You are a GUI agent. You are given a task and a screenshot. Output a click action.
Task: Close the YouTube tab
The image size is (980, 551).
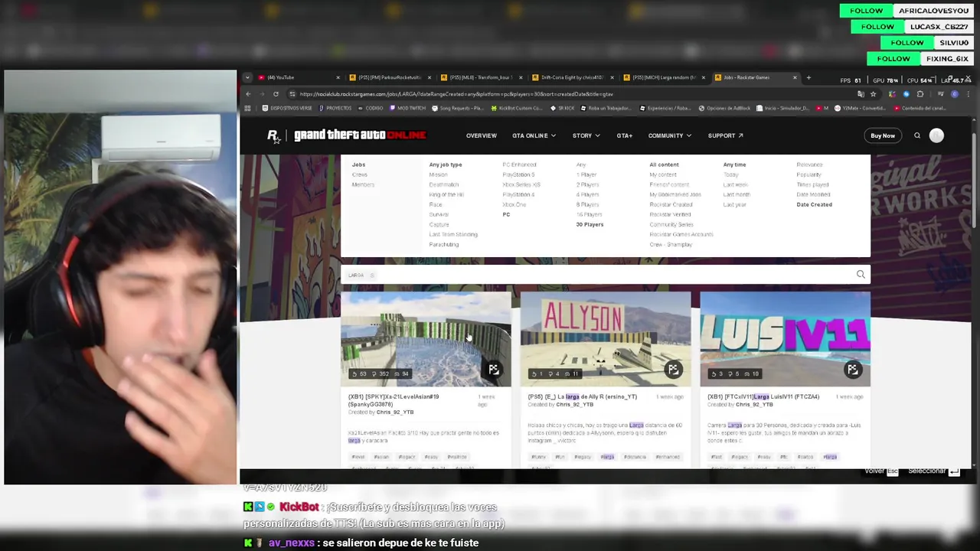338,77
